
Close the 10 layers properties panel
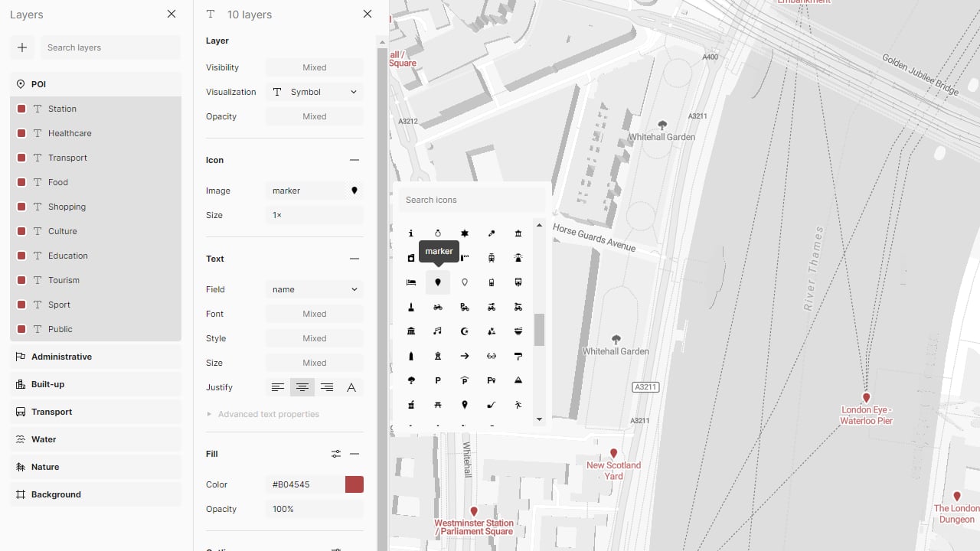(367, 14)
